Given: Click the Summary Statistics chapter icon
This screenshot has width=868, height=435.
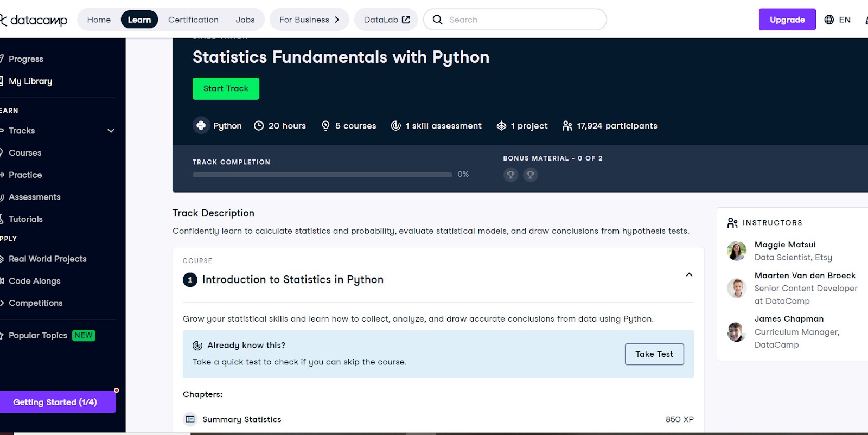Looking at the screenshot, I should [x=190, y=419].
